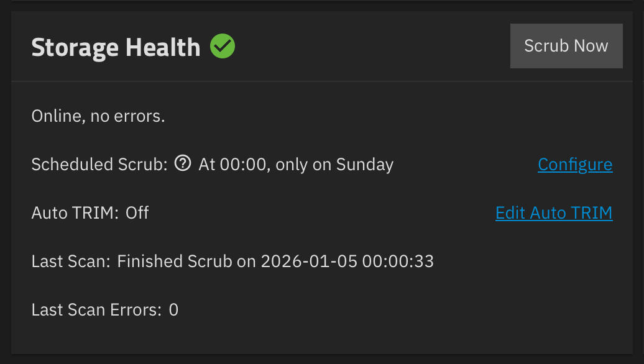Click the Auto TRIM "Off" value
Viewport: 644px width, 364px height.
click(137, 213)
